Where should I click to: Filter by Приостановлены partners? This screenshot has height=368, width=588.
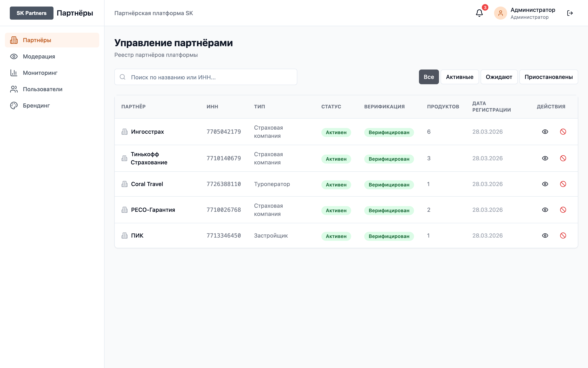coord(548,77)
